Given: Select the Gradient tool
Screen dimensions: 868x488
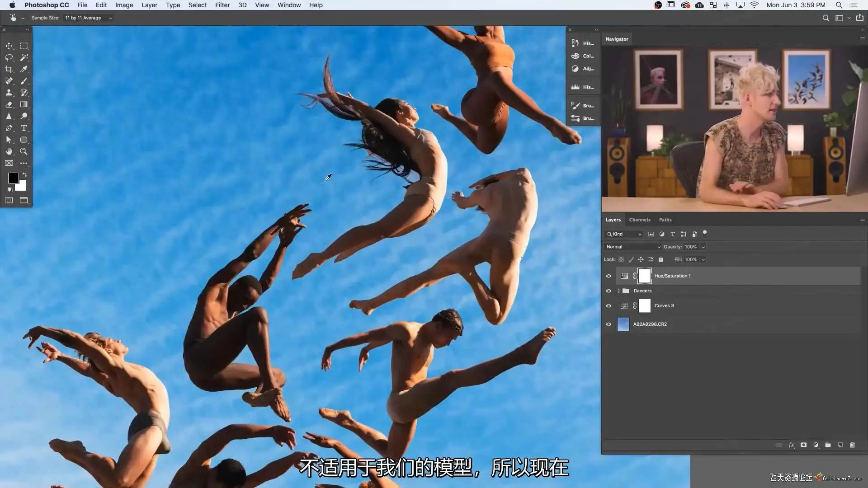Looking at the screenshot, I should 24,104.
